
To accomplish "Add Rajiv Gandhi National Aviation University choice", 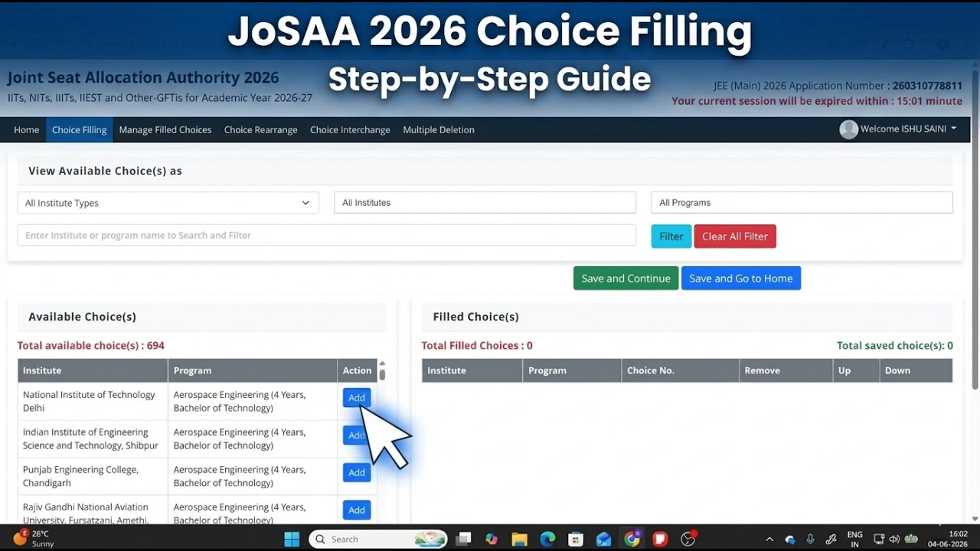I will click(357, 510).
